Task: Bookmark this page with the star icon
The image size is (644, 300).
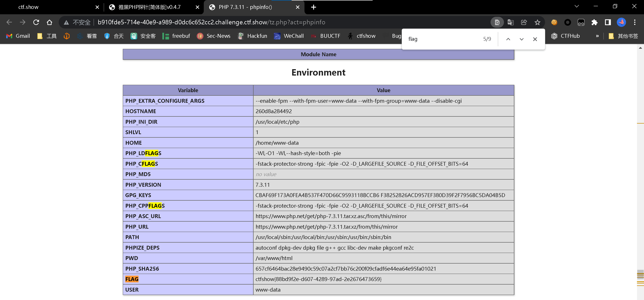Action: (537, 22)
